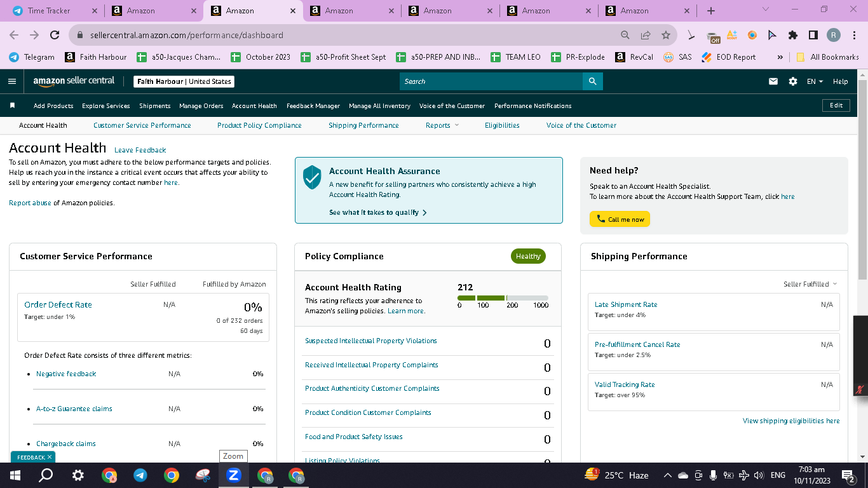The image size is (868, 488).
Task: Open the Windows Start menu
Action: coord(15,475)
